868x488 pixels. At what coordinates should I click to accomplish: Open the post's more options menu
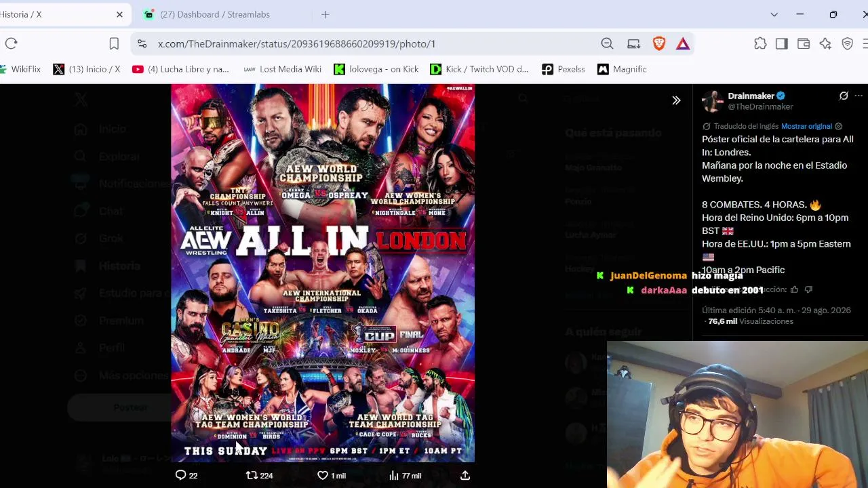coord(859,96)
